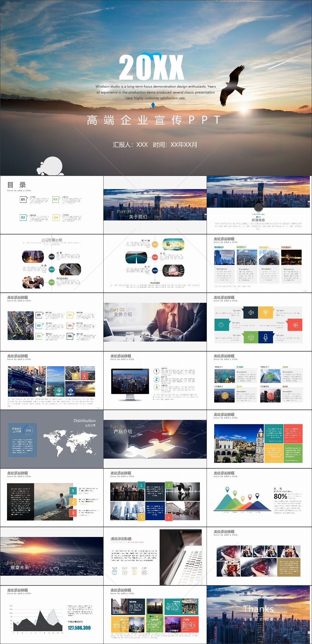
Task: Click the yellow lightbulb circle icon
Action: [x=134, y=572]
